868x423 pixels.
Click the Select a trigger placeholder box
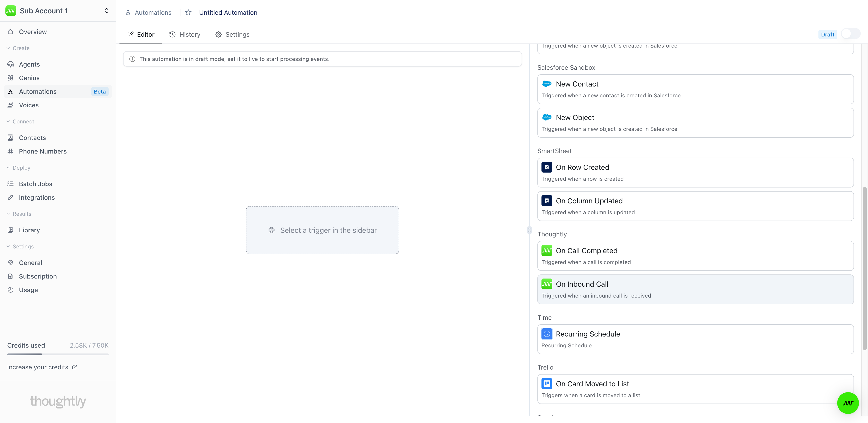tap(322, 230)
